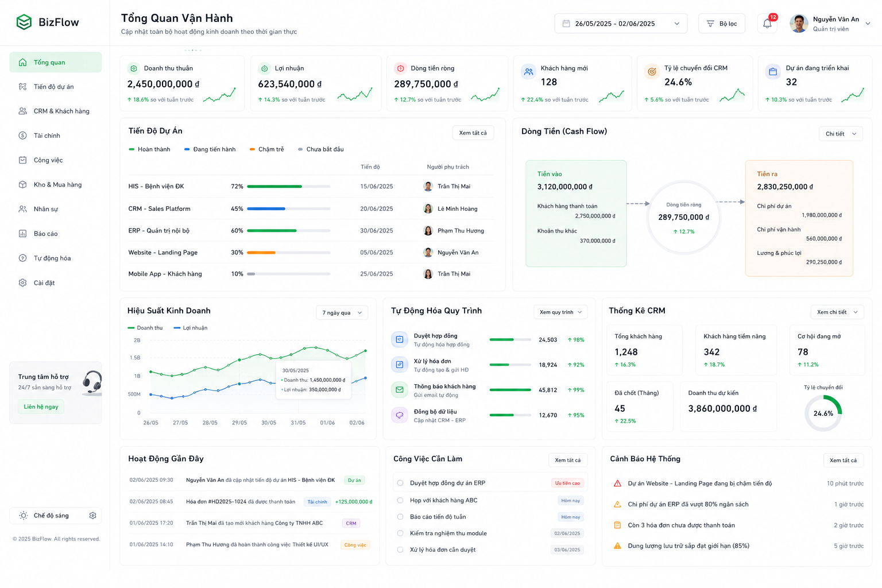Tick the Duyệt hợp đồng dự án ERP task
Viewport: 882px width, 588px height.
(400, 483)
